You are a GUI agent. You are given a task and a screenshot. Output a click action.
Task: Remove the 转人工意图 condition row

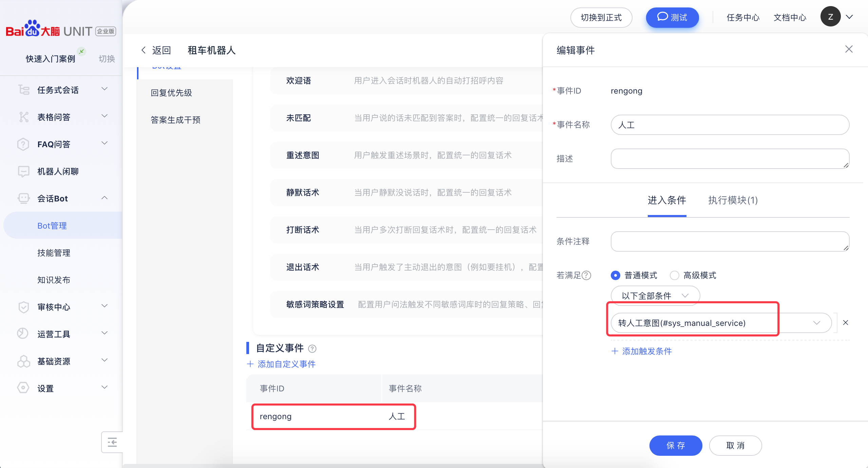[x=846, y=323]
